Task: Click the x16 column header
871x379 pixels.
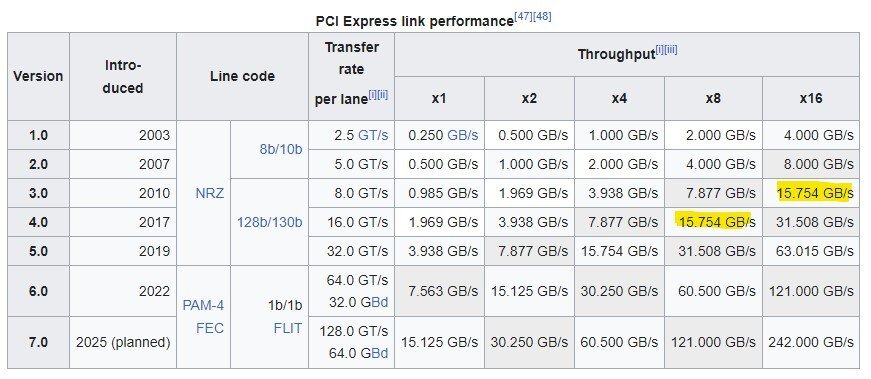Action: coord(810,98)
